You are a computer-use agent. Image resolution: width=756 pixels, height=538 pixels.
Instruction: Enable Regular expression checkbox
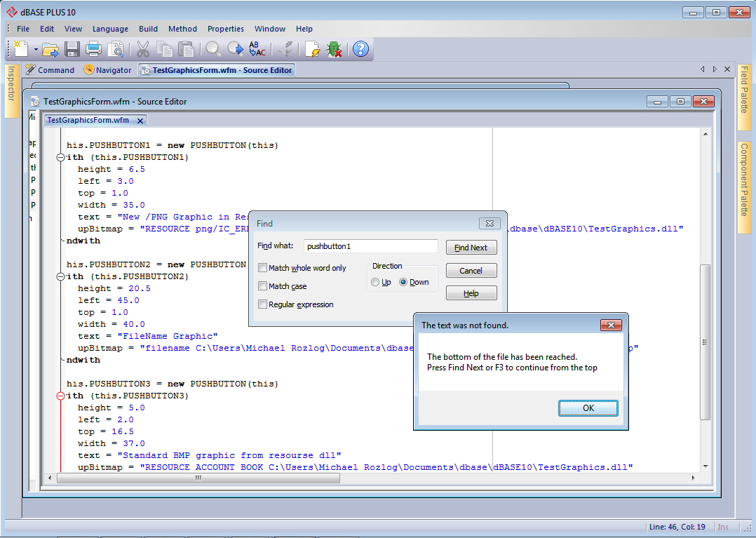coord(263,304)
